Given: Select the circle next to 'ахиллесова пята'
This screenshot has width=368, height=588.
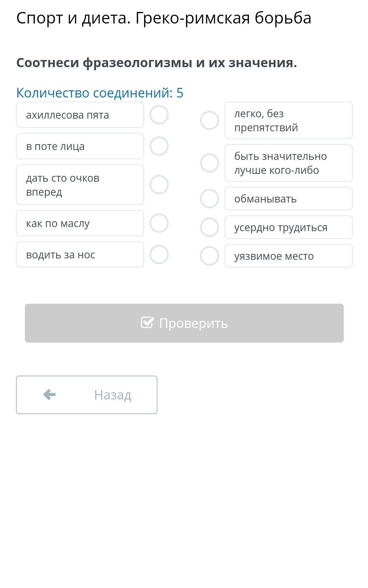Looking at the screenshot, I should click(159, 115).
